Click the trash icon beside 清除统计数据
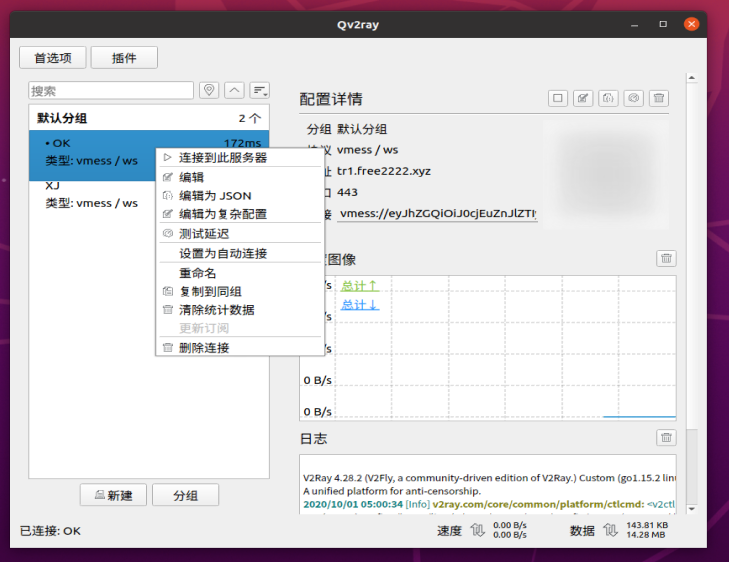Viewport: 729px width, 562px height. [x=168, y=310]
